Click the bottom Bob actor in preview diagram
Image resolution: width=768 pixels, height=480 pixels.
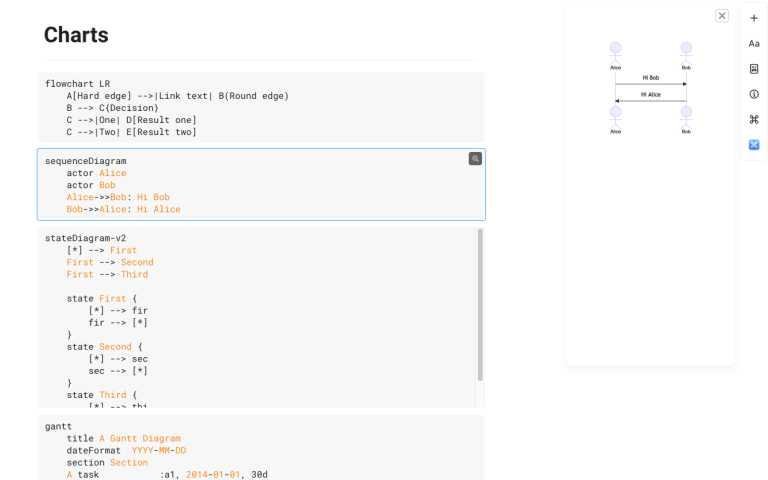pyautogui.click(x=686, y=120)
